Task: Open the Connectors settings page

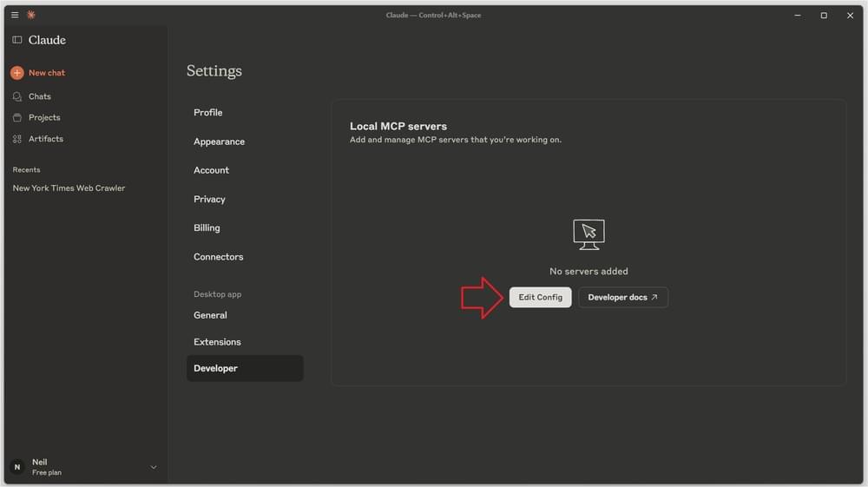Action: pyautogui.click(x=218, y=257)
